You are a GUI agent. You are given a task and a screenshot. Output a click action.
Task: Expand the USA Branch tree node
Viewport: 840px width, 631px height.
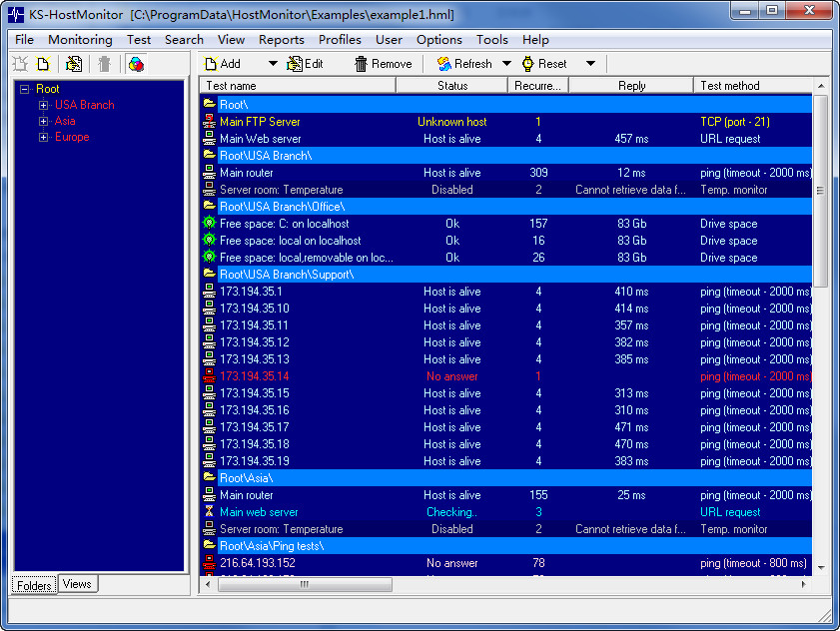pyautogui.click(x=43, y=105)
